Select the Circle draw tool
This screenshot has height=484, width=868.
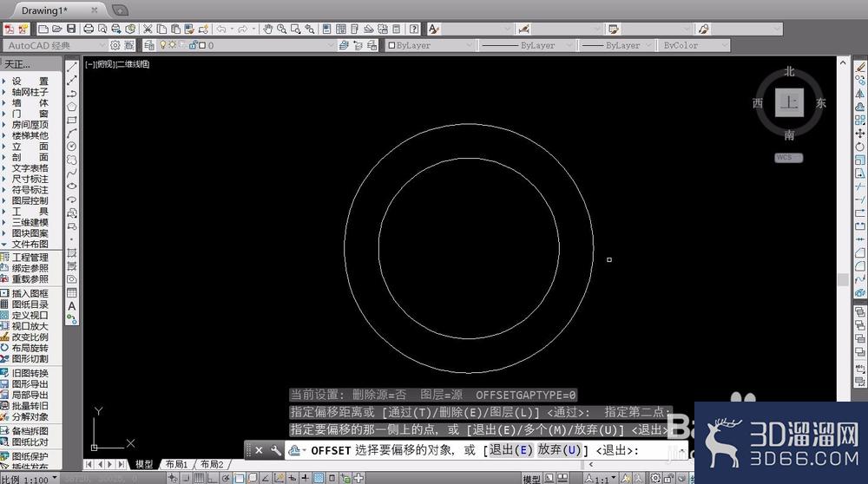click(72, 147)
